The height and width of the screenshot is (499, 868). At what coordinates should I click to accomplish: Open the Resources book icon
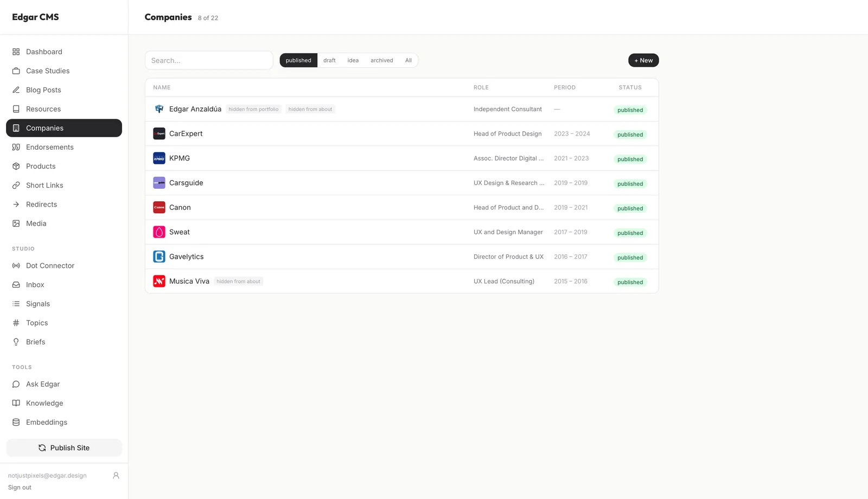16,109
